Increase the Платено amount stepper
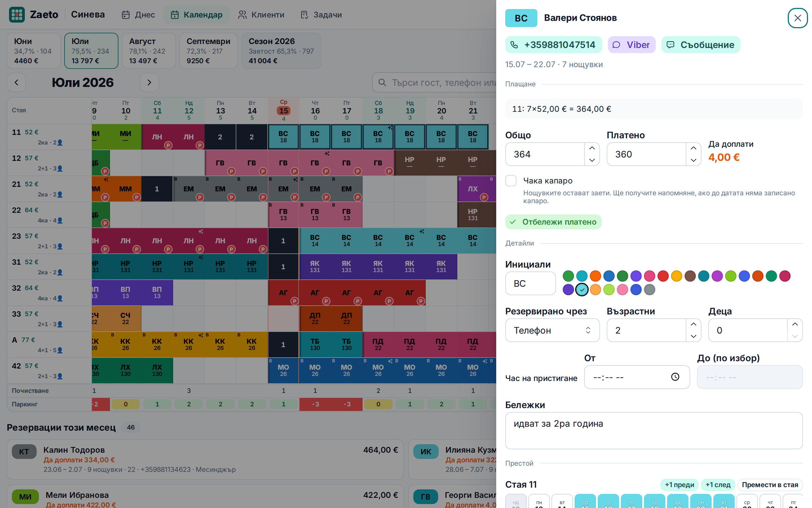 coord(693,148)
